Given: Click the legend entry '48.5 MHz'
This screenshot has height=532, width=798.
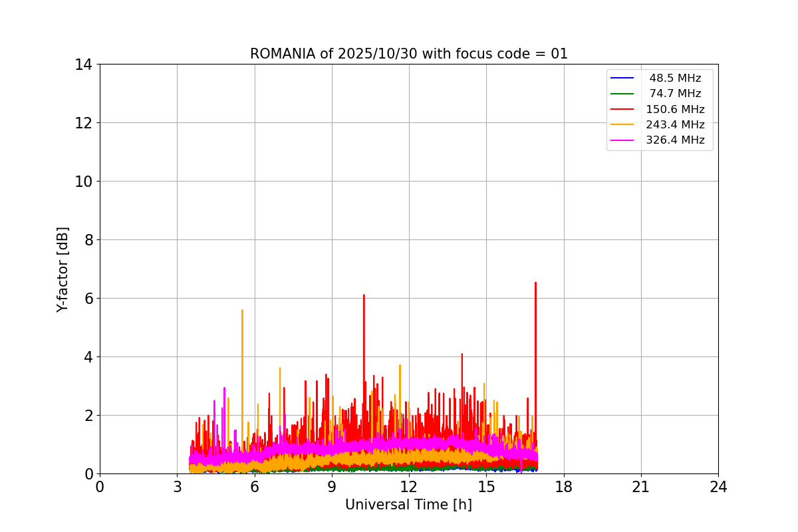Looking at the screenshot, I should click(675, 78).
